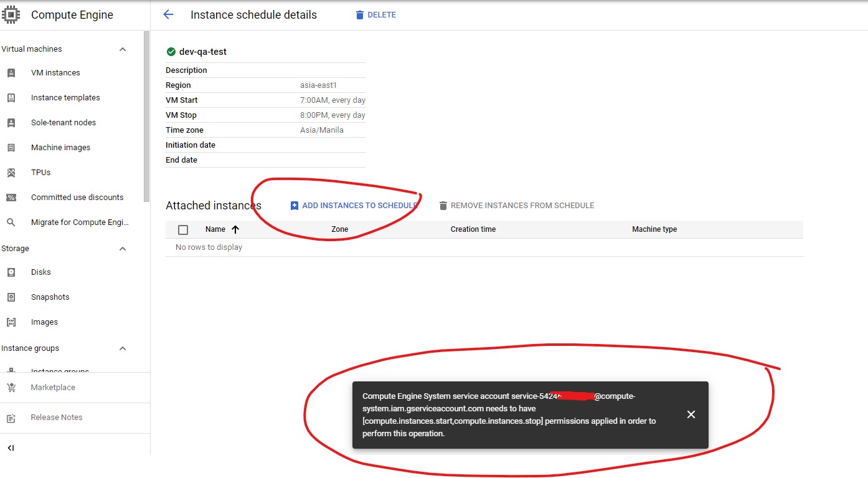The image size is (868, 478).
Task: Open Machine images via its sidebar icon
Action: [x=11, y=147]
